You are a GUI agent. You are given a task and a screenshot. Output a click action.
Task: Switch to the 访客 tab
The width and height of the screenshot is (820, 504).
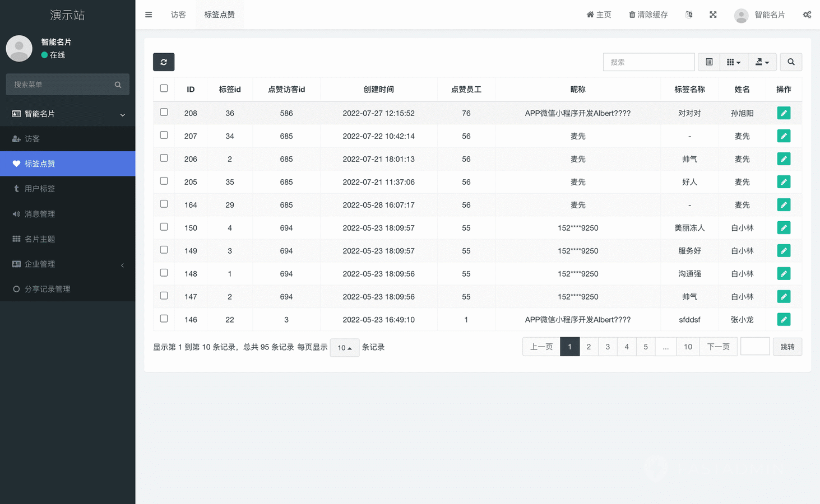(x=178, y=15)
